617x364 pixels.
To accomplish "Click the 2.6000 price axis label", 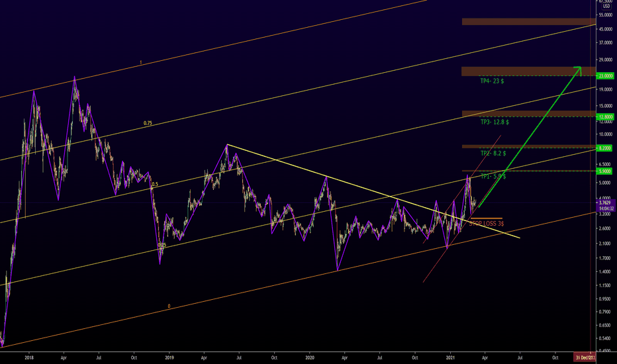I will [605, 228].
